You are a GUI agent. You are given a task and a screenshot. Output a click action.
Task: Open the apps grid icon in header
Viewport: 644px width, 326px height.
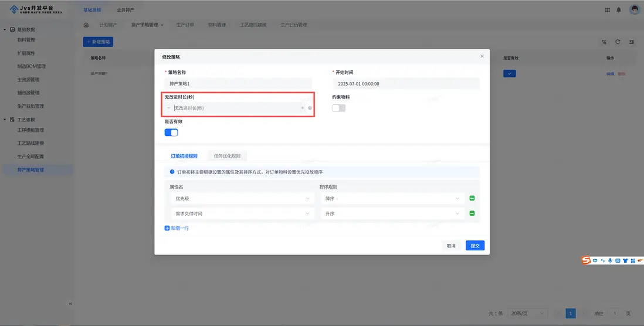click(608, 10)
